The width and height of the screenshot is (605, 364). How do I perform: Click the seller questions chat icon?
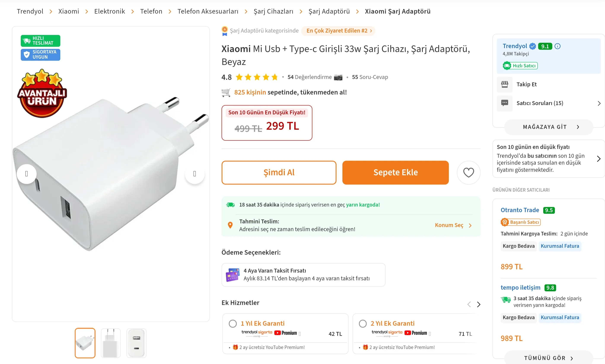[505, 103]
